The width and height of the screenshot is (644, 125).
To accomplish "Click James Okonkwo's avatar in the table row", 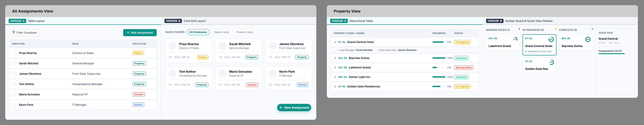I will coord(15,74).
